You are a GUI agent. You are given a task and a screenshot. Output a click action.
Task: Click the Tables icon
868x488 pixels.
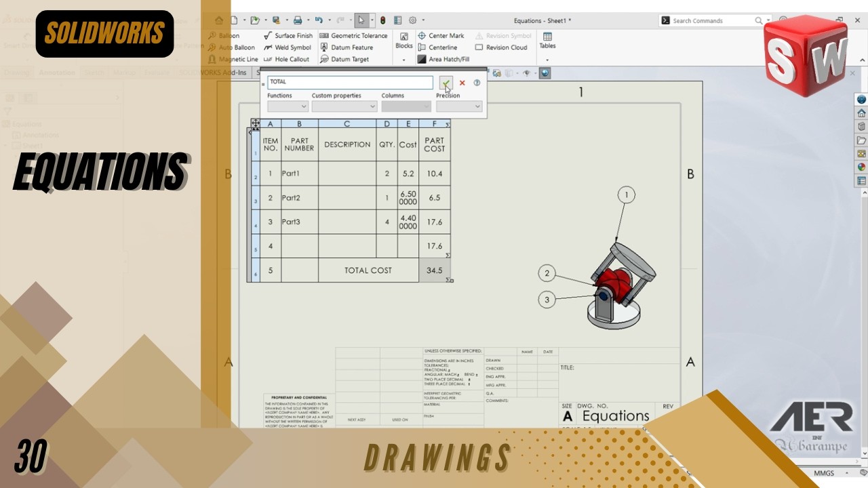pos(547,41)
